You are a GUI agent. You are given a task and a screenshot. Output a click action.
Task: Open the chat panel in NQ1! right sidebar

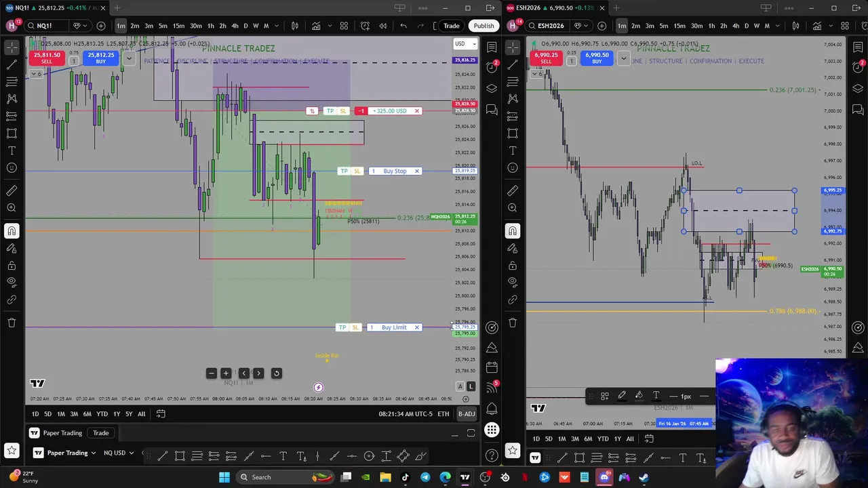pyautogui.click(x=492, y=109)
